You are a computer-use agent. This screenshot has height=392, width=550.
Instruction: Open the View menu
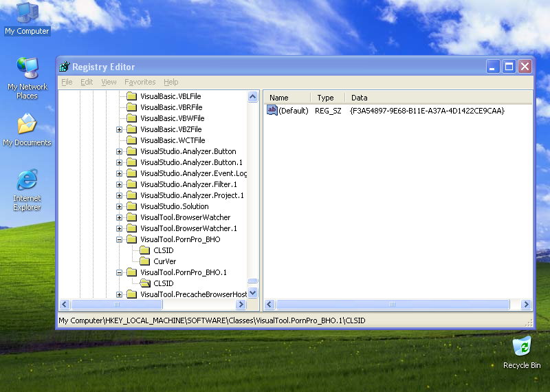[109, 82]
